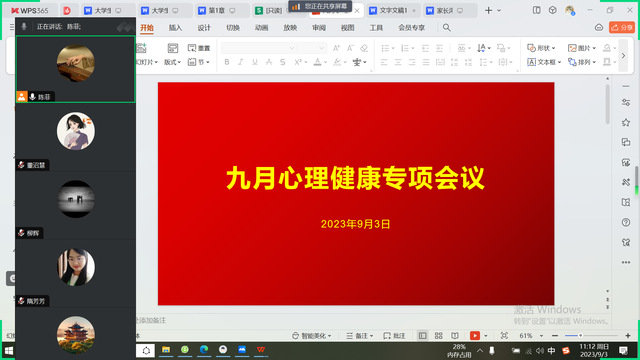Toggle italic text formatting

pyautogui.click(x=241, y=62)
